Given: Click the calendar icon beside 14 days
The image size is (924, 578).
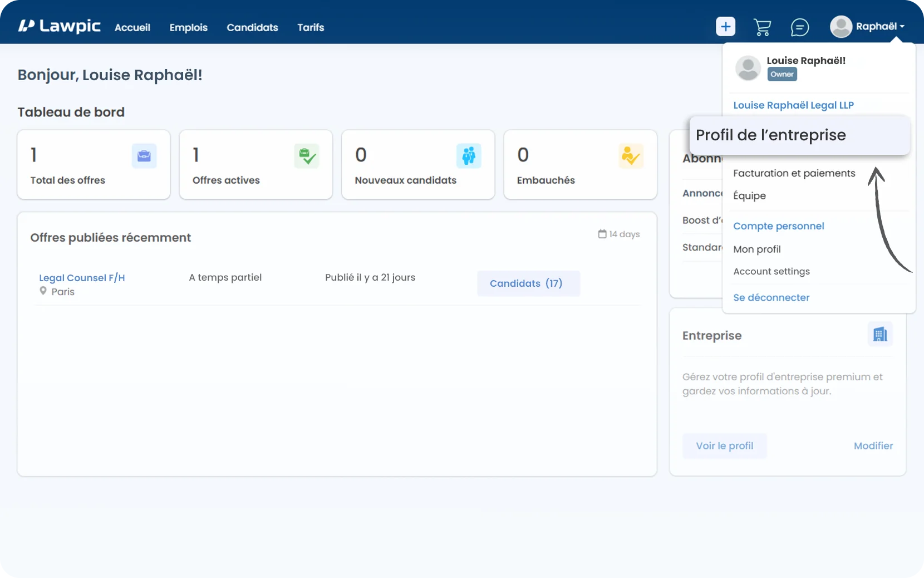Looking at the screenshot, I should click(602, 234).
